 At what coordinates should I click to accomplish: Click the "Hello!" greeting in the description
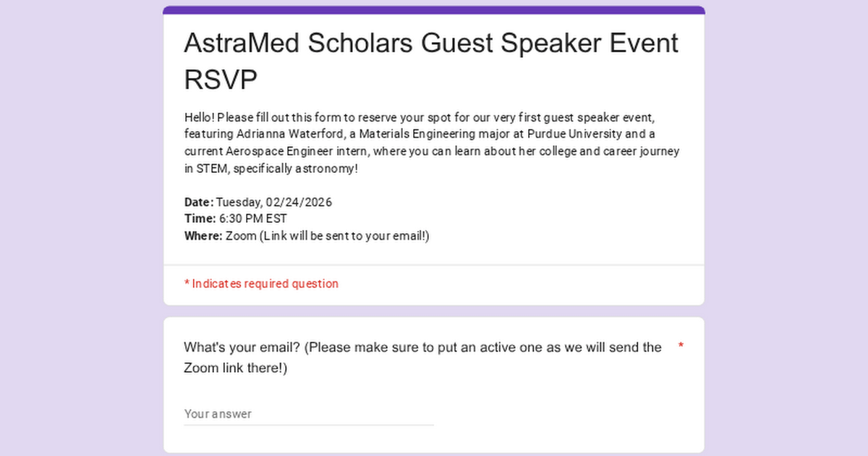coord(199,117)
